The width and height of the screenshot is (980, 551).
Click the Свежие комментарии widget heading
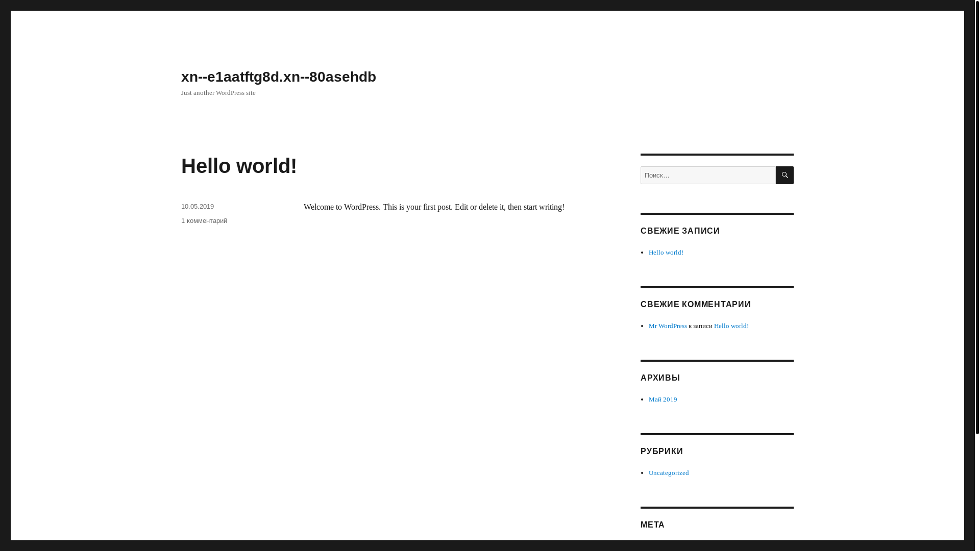[x=696, y=305]
